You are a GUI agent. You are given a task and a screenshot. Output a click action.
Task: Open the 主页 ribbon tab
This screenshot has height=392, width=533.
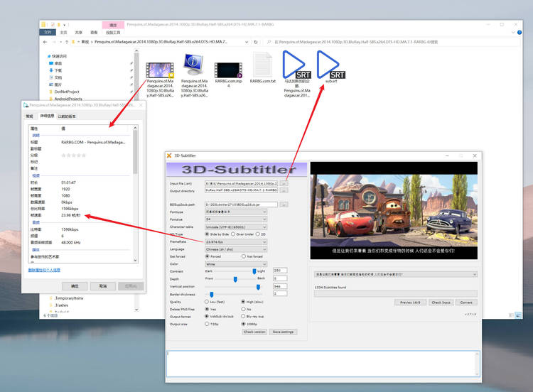pyautogui.click(x=63, y=32)
